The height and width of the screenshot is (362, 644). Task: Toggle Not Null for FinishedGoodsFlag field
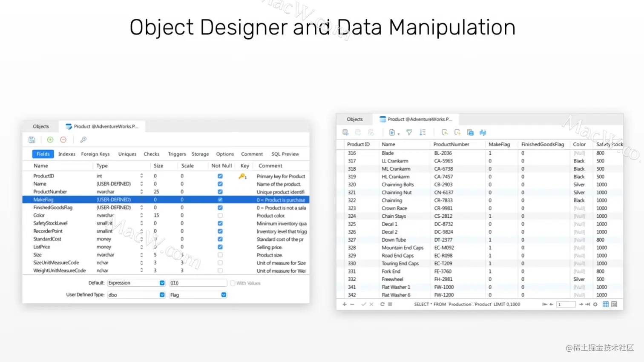point(220,208)
